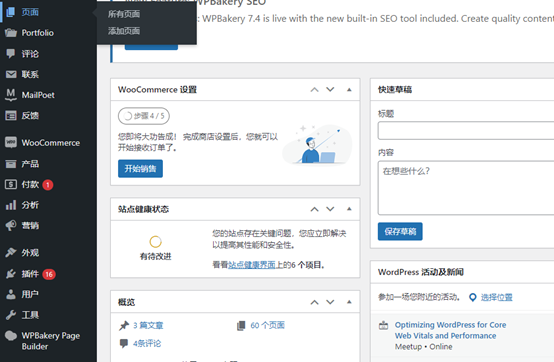Move 站点健康状态 widget up
This screenshot has height=362, width=554.
point(314,209)
